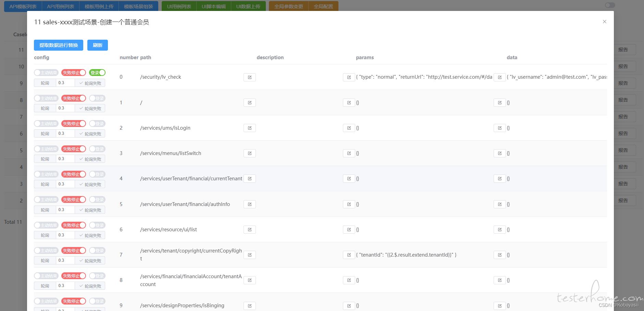
Task: Edit data for /services/menus/listSwitch
Action: (499, 153)
